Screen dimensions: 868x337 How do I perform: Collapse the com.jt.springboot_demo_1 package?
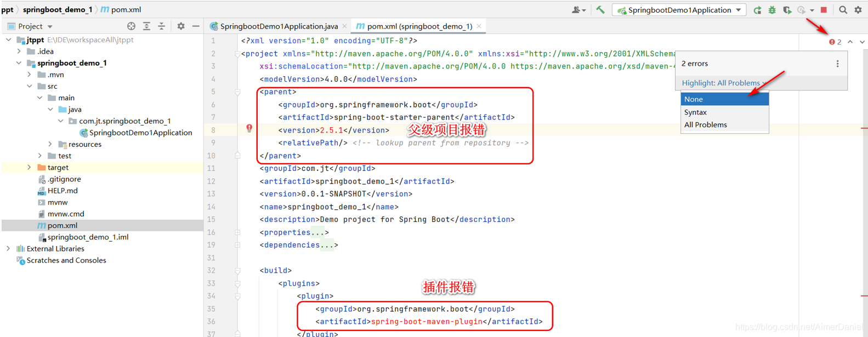click(x=60, y=121)
